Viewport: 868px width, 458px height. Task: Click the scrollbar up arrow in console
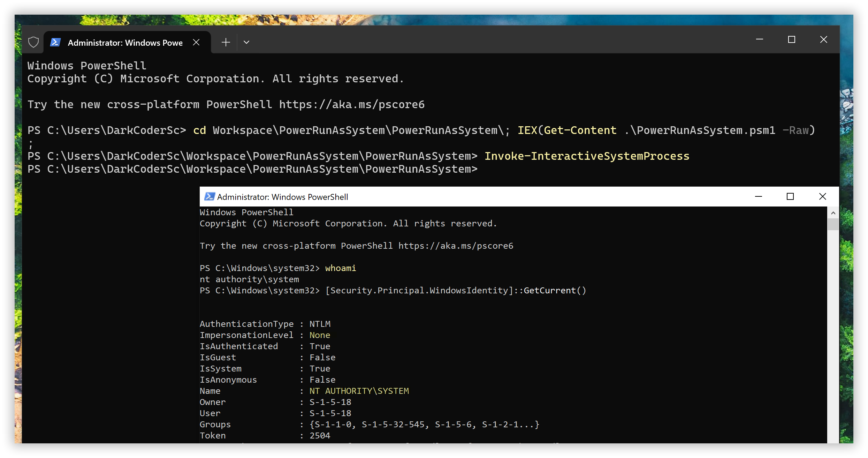(833, 213)
